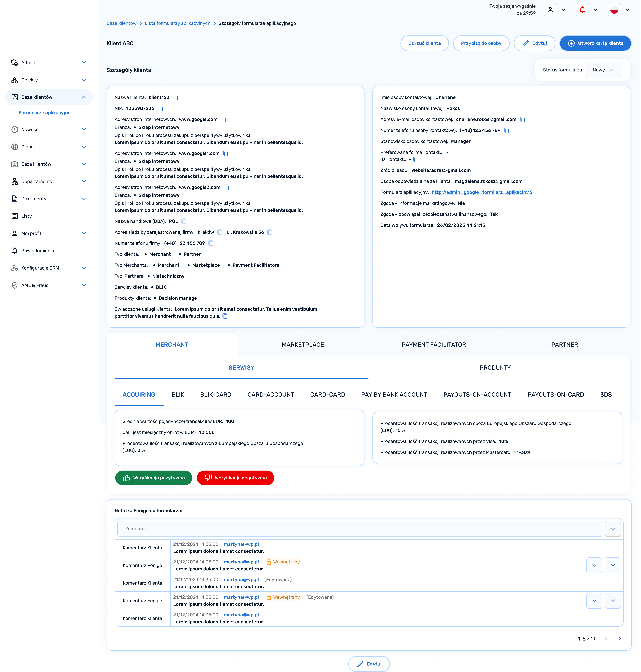The image size is (641, 672).
Task: Copy client name Klient123
Action: click(x=175, y=98)
